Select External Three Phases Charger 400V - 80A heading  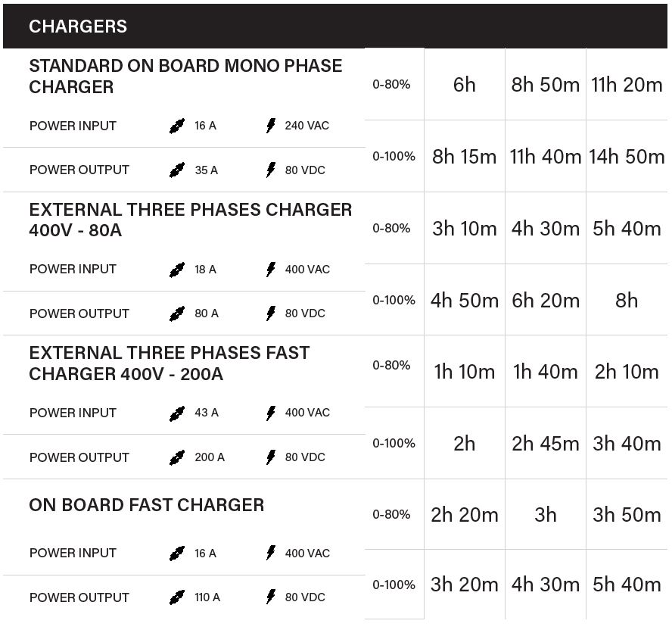[191, 220]
